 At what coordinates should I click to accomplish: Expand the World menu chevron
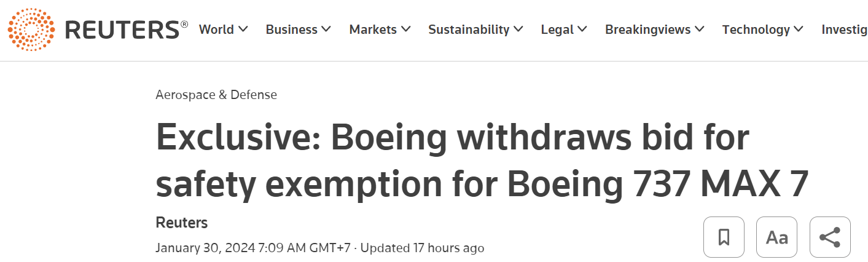click(243, 30)
